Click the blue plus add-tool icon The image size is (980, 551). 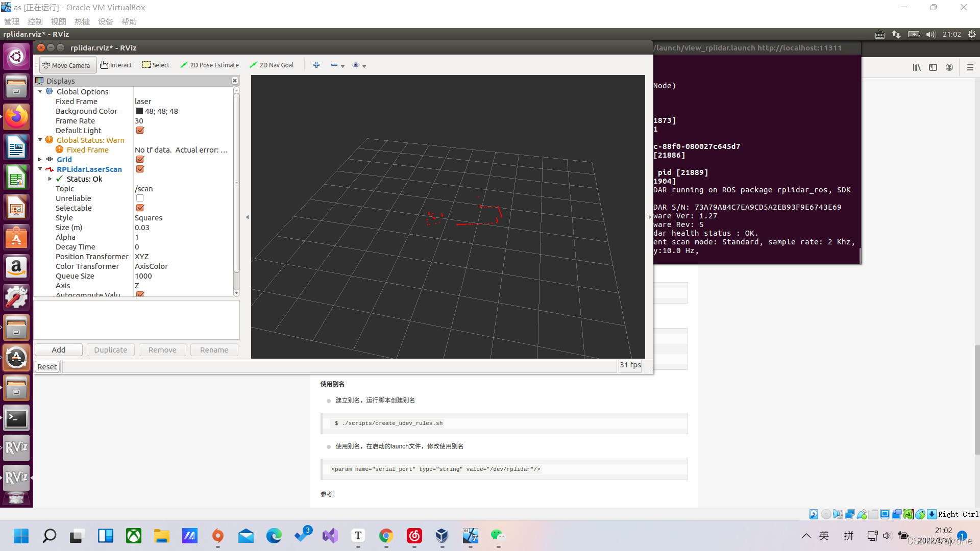tap(316, 65)
